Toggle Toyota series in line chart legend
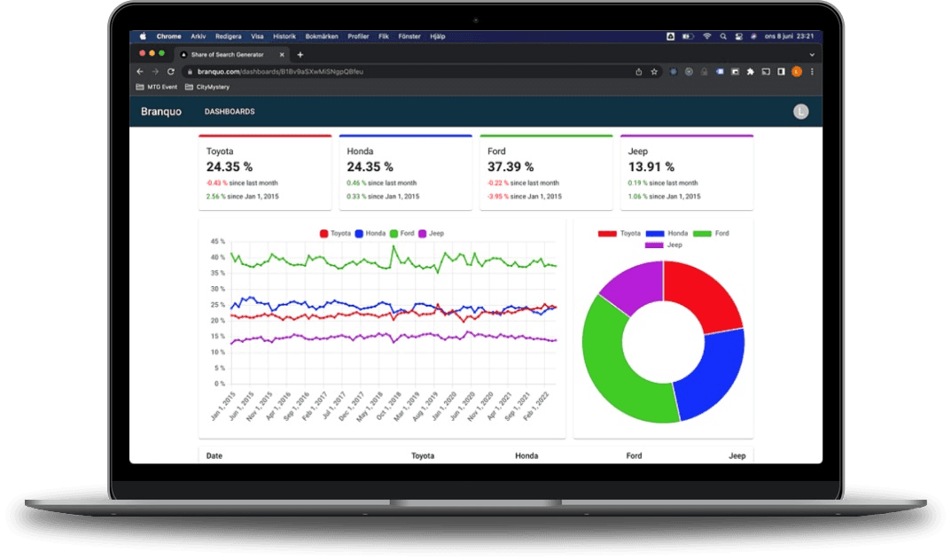This screenshot has width=951, height=560. click(335, 233)
